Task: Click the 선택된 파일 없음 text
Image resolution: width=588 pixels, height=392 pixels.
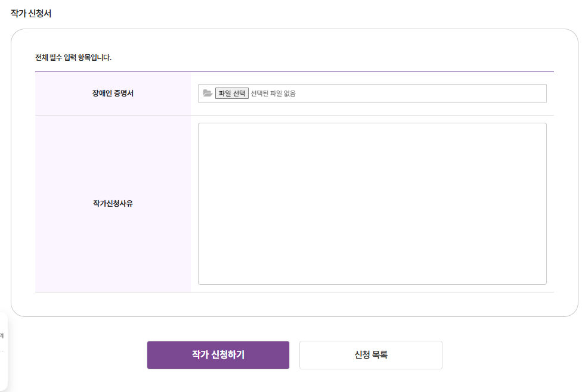Action: click(x=273, y=94)
